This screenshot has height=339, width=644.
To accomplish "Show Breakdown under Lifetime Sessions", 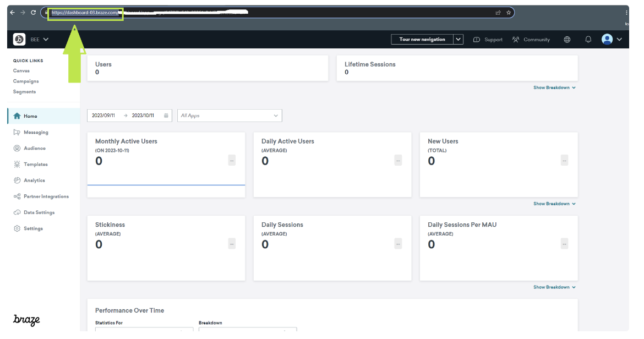I will [x=554, y=88].
